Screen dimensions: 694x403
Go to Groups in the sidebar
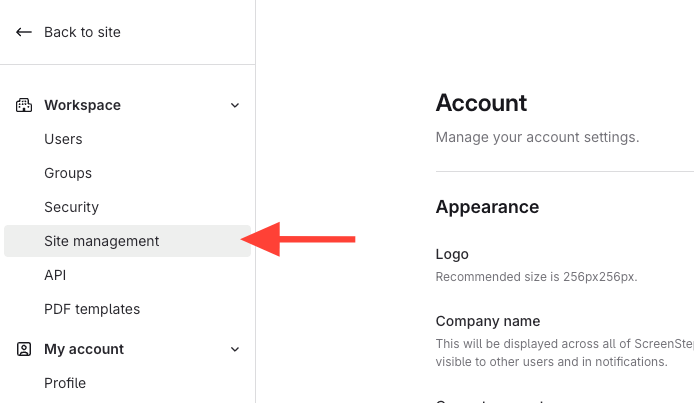[x=68, y=173]
